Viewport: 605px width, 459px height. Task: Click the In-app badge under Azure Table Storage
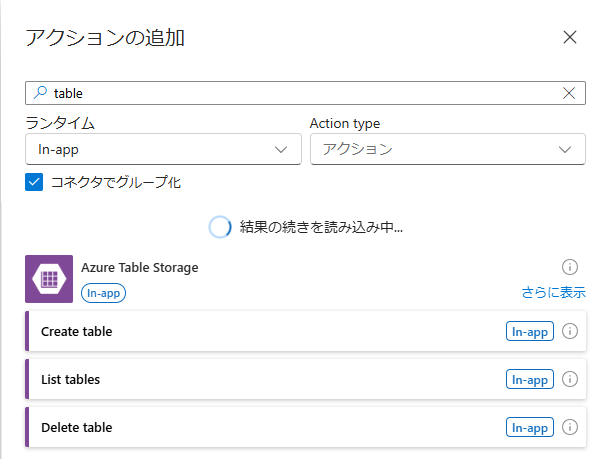(104, 293)
